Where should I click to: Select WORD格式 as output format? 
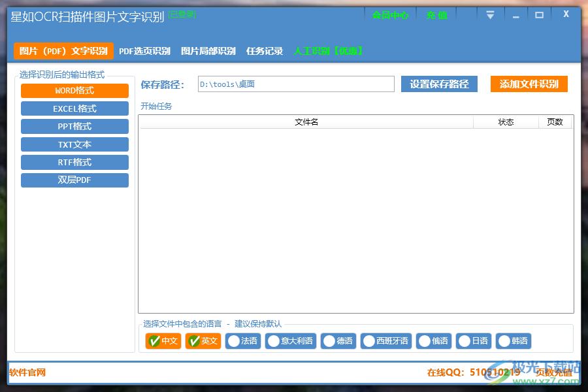(74, 90)
